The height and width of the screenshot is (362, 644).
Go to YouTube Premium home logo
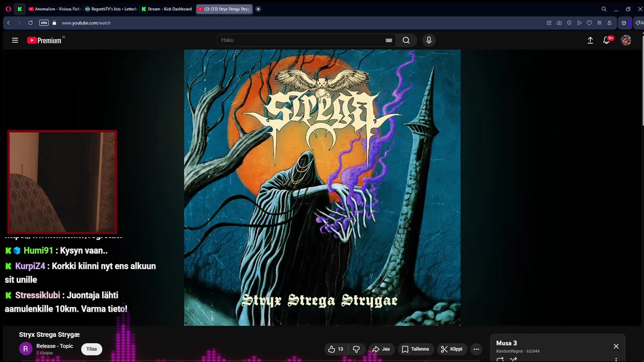tap(45, 40)
